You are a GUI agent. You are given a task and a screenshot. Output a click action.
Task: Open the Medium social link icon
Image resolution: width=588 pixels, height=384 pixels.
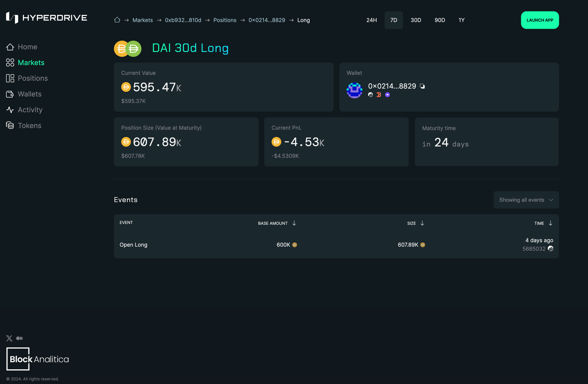pos(19,338)
